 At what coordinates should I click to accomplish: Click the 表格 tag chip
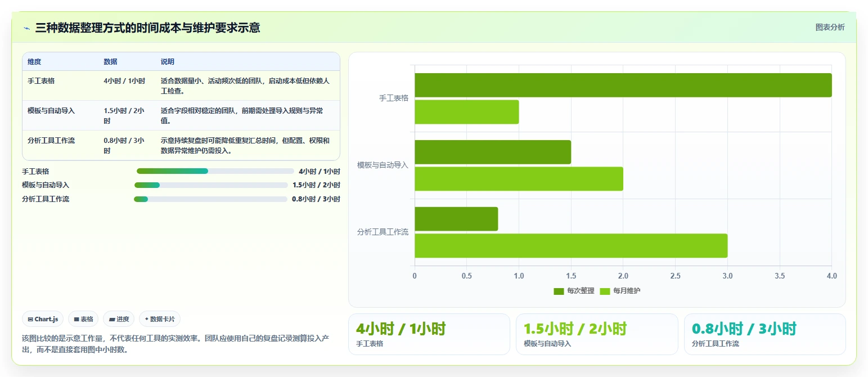click(83, 319)
